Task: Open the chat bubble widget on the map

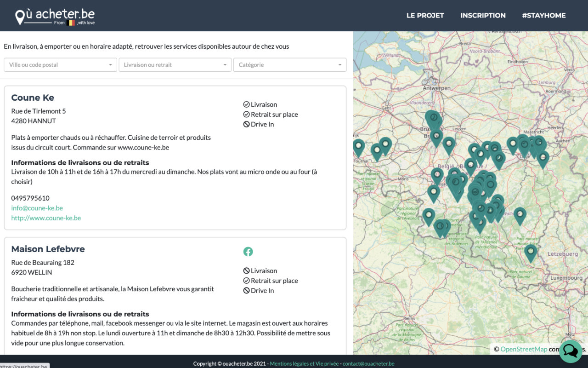Action: pos(570,351)
